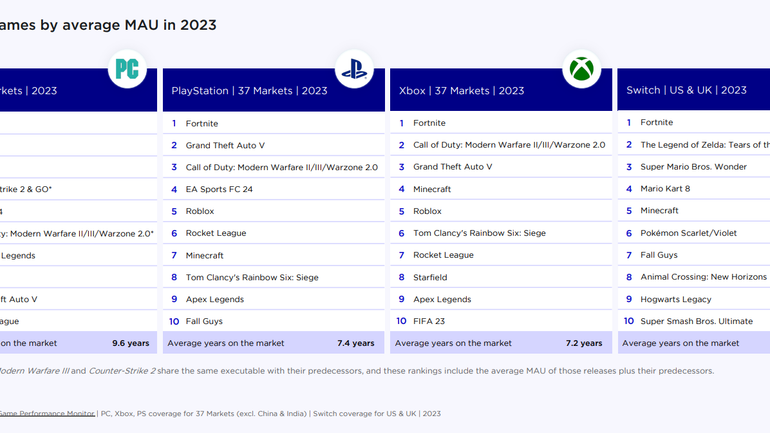The width and height of the screenshot is (770, 433).
Task: Click Fortnite in the PlayStation list
Action: 274,123
